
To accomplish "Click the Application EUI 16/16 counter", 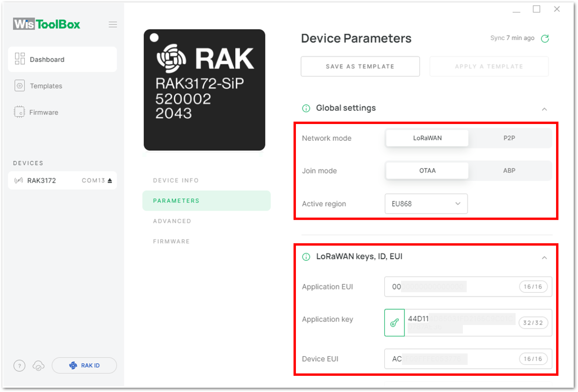I will tap(533, 287).
